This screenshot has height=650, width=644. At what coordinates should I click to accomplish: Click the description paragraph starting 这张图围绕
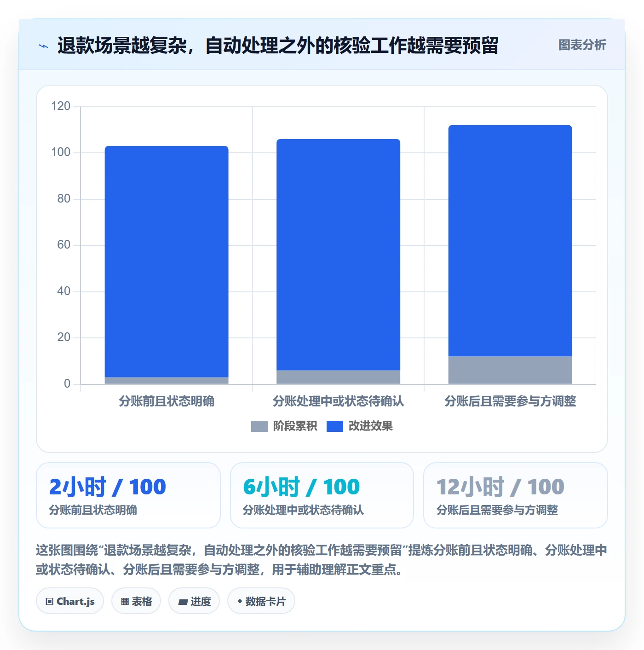tap(322, 560)
